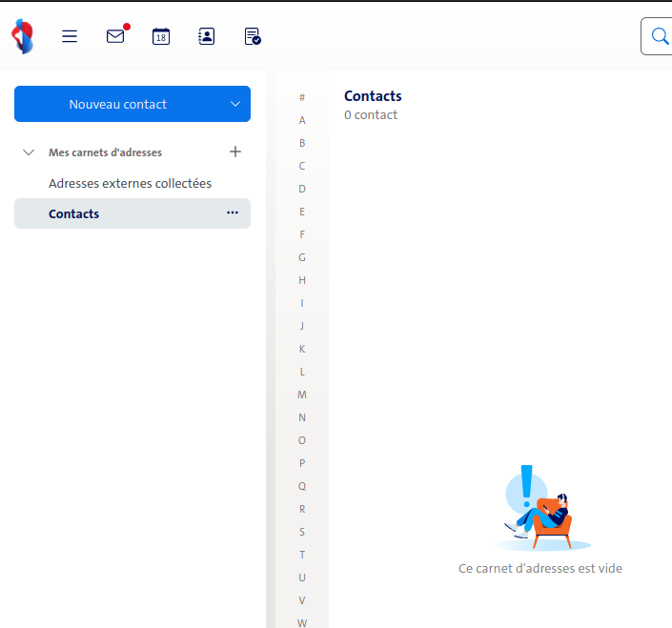
Task: Open the Calendar icon
Action: pos(161,36)
